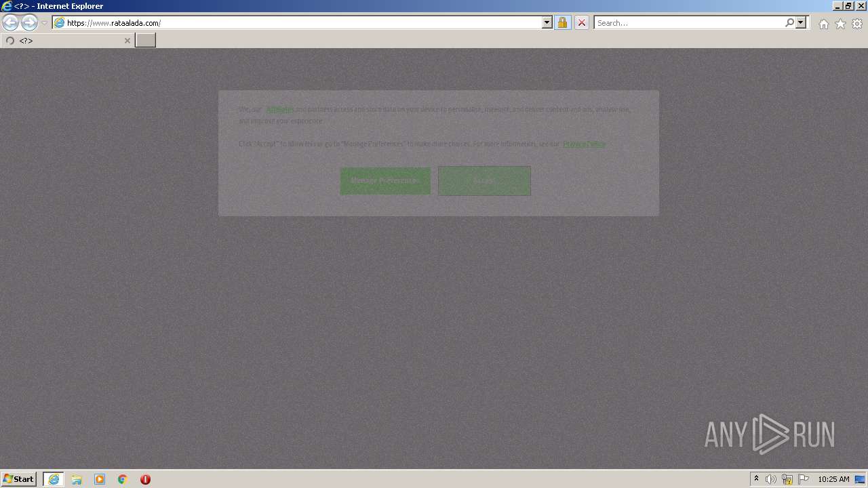Click the 10:25 AM clock
Viewport: 868px width, 488px height.
pyautogui.click(x=833, y=479)
